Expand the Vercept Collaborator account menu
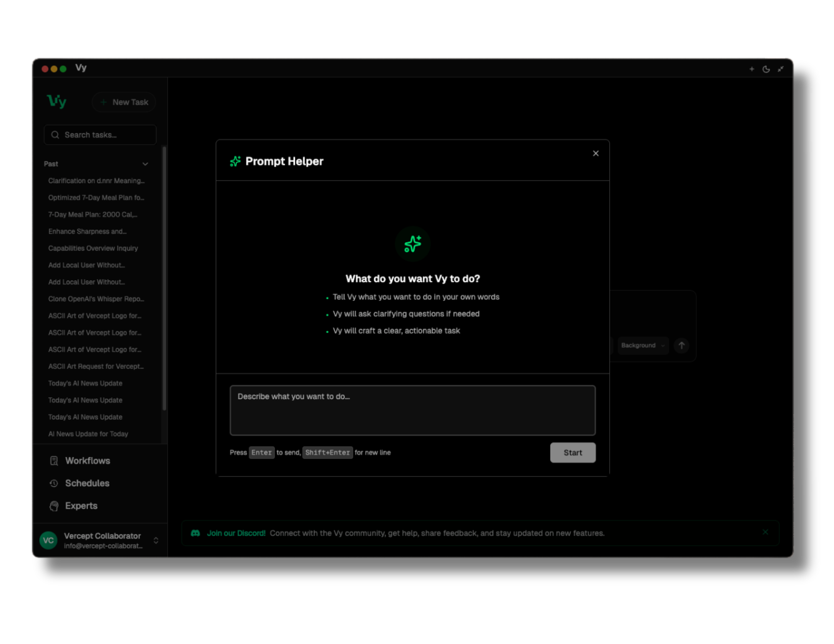 coord(156,540)
